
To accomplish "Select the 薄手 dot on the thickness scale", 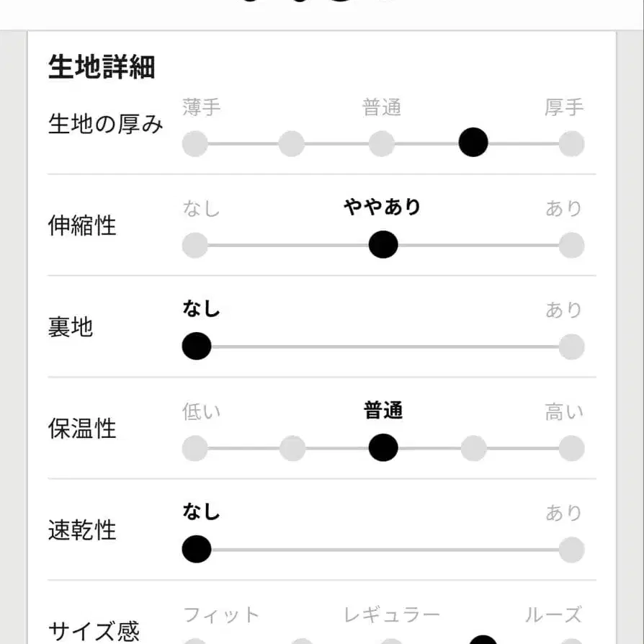I will coord(194,143).
